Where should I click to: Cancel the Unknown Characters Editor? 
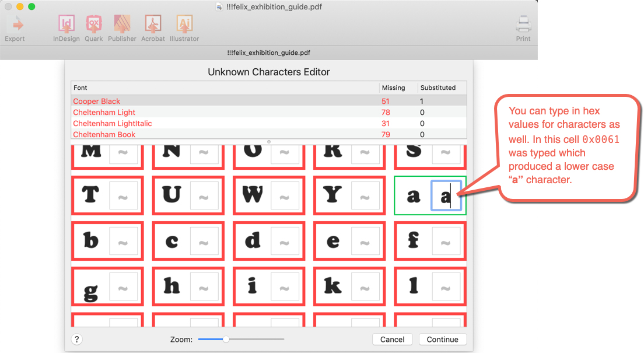392,339
